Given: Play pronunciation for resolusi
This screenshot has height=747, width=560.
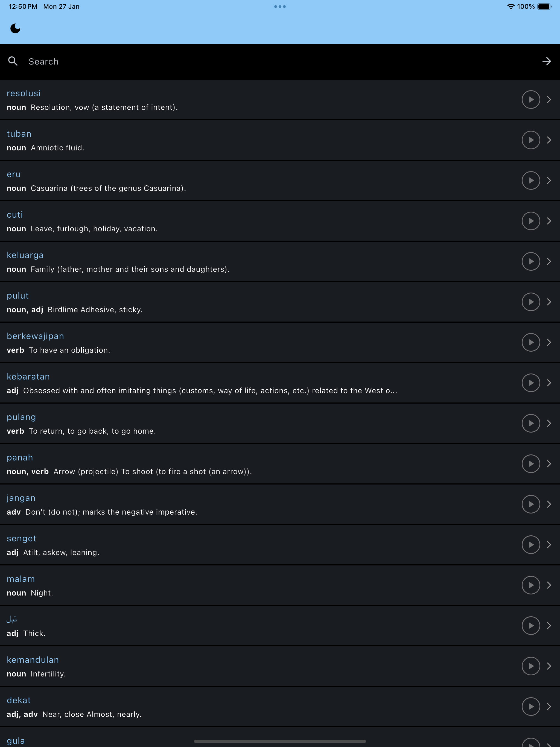Looking at the screenshot, I should [531, 100].
